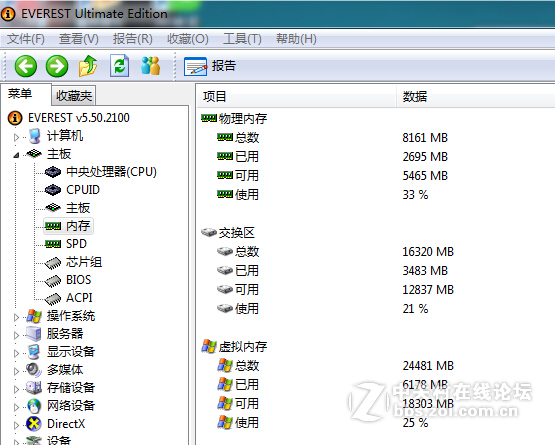
Task: Expand the 网络设备 tree node
Action: point(16,407)
